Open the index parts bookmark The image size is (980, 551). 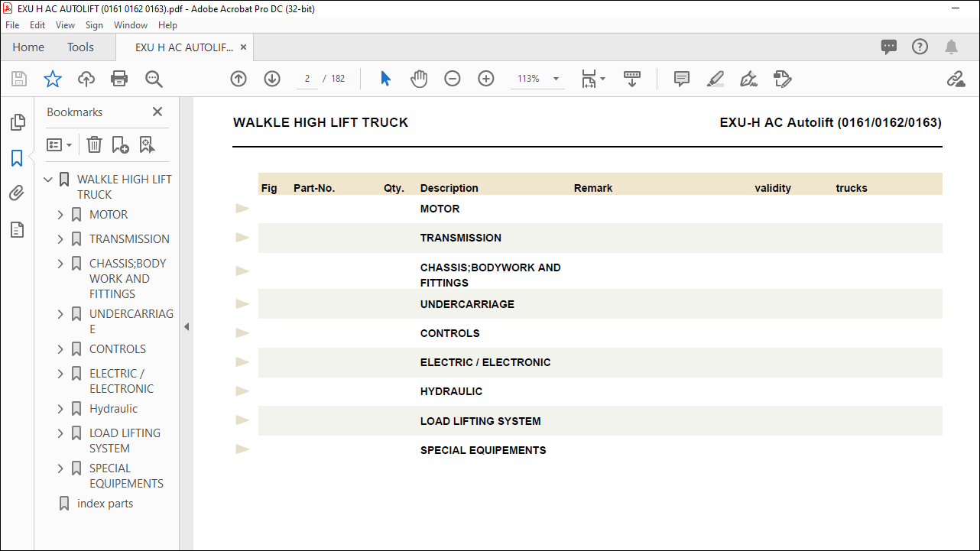point(105,504)
